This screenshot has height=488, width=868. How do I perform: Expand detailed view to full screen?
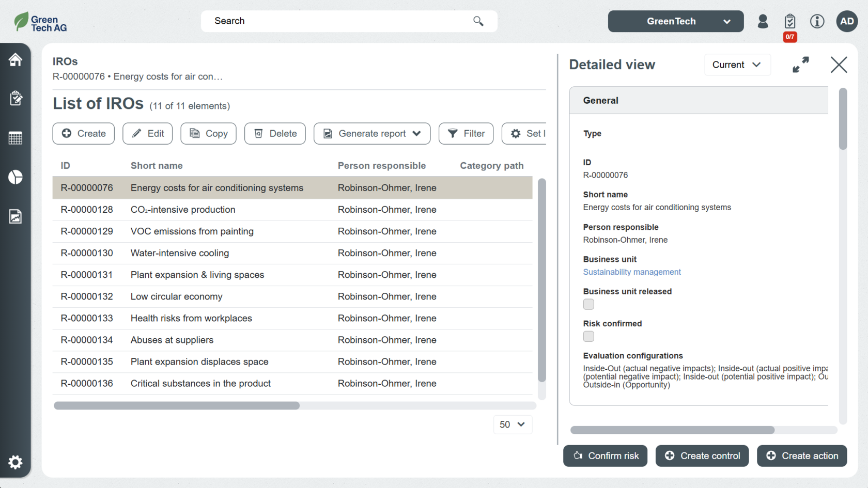click(x=800, y=65)
